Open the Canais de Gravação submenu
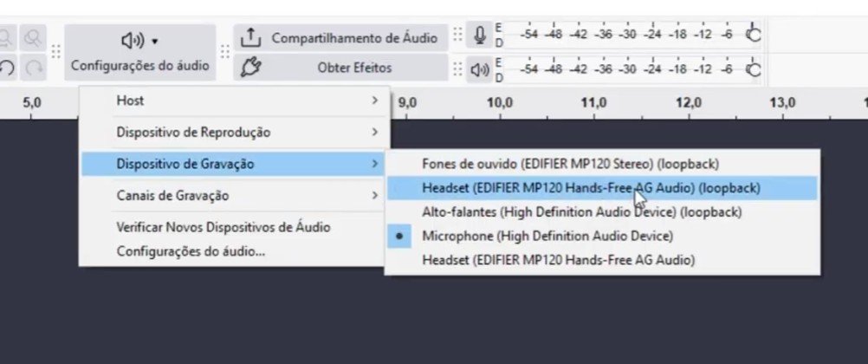868x364 pixels. 234,195
